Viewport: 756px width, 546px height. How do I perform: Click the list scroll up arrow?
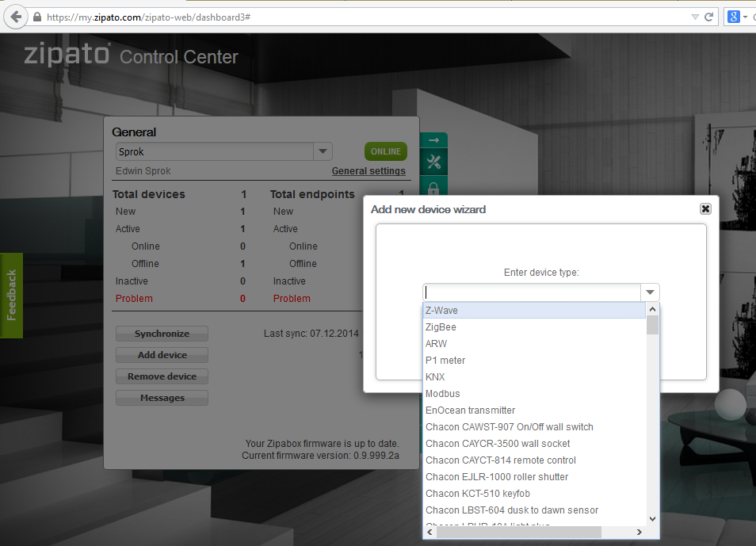tap(652, 309)
